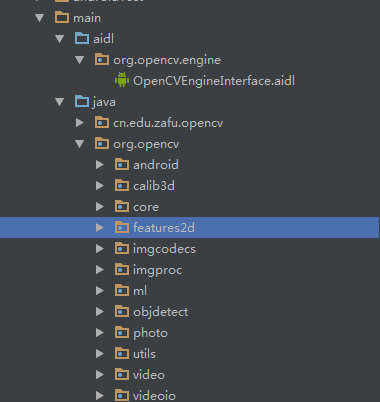Viewport: 380px width, 402px height.
Task: Click the calib3d package folder icon
Action: [x=122, y=185]
